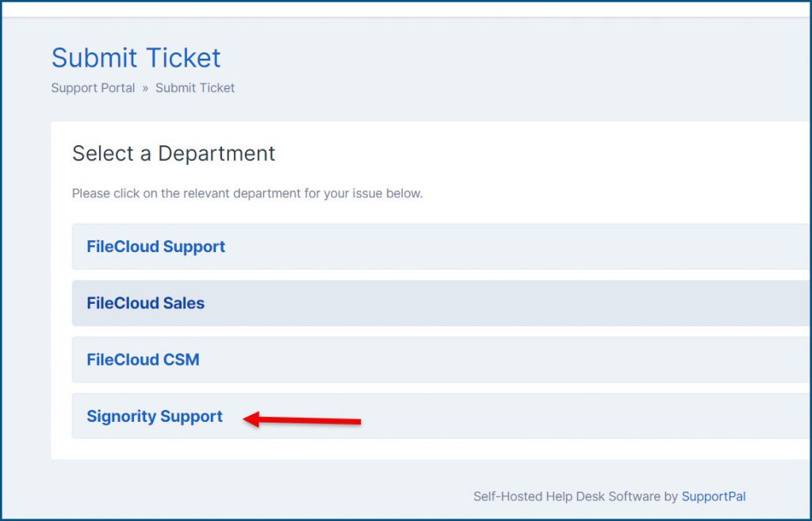This screenshot has width=812, height=521.
Task: Click the Submit Ticket breadcrumb
Action: click(195, 88)
